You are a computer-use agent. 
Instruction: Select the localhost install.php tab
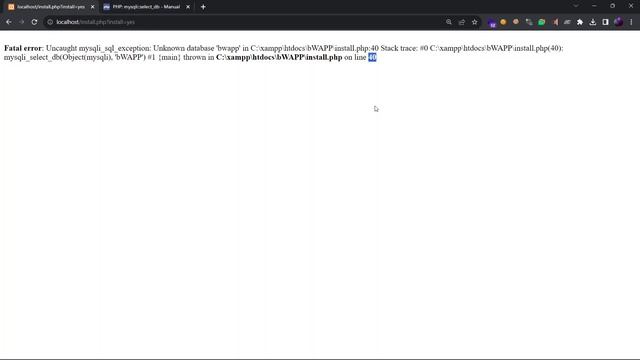(x=51, y=7)
